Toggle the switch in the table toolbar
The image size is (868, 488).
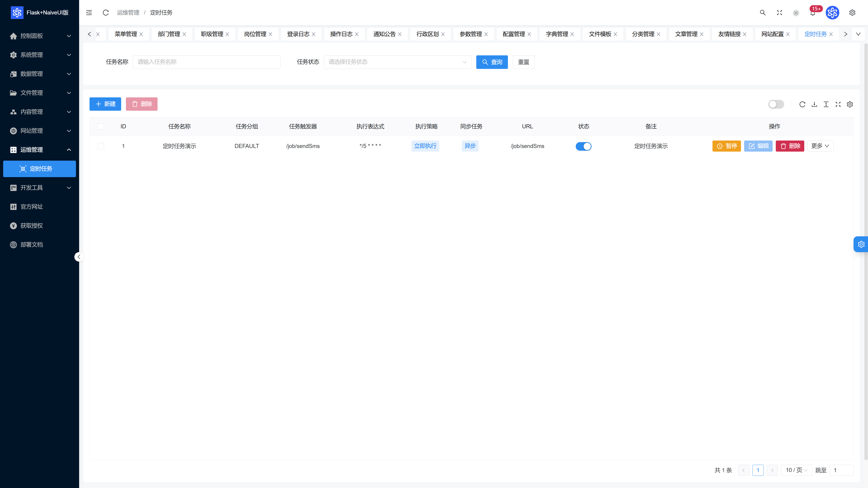(x=776, y=104)
